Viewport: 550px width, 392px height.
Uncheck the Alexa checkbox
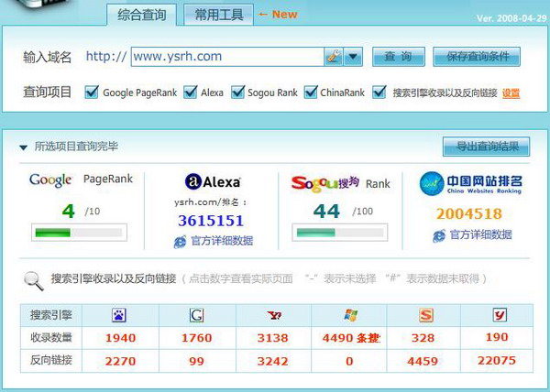pos(190,93)
